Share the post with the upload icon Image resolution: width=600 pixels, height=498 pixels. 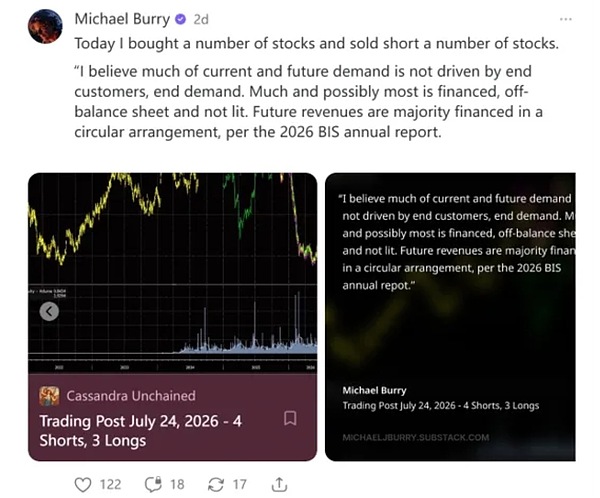[279, 485]
